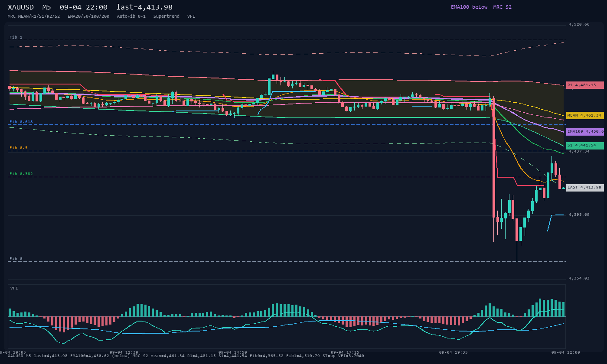Click the 'EMA100 below' status text at top
The height and width of the screenshot is (364, 607).
[469, 7]
